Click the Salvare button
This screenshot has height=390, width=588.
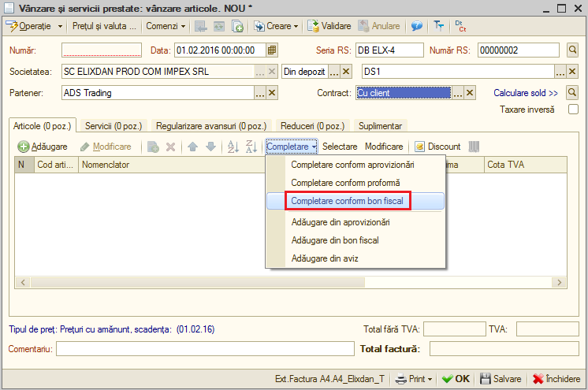(501, 379)
